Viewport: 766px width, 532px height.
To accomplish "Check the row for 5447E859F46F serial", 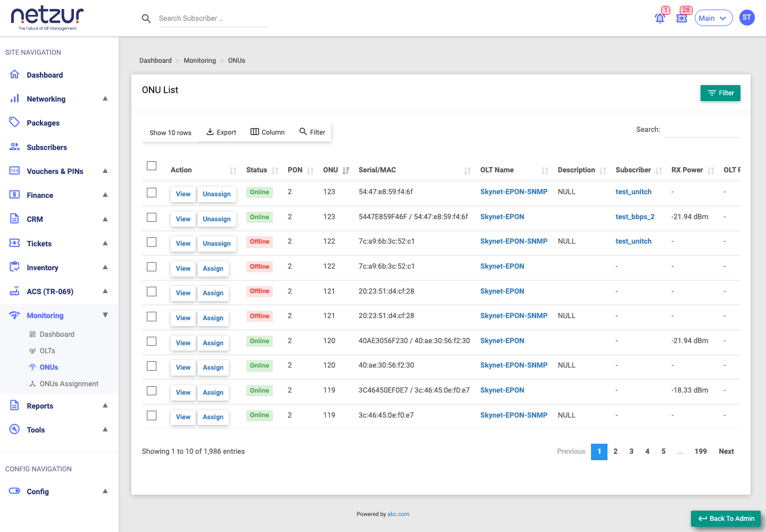I will click(x=152, y=218).
